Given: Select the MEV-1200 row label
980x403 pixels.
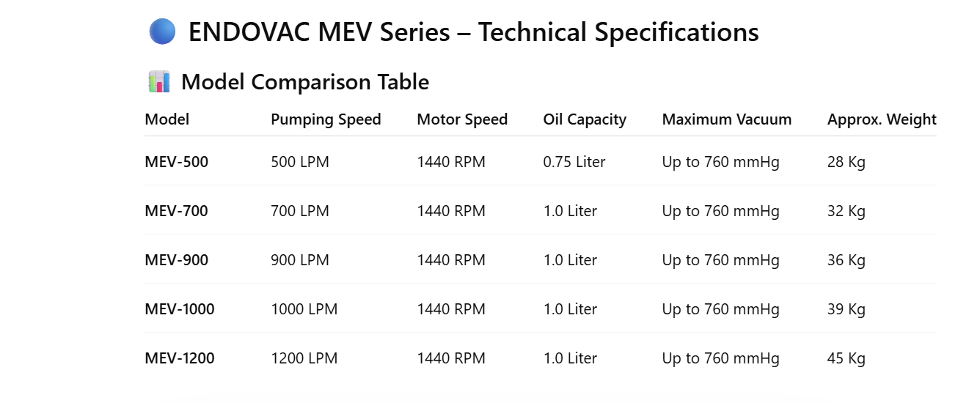Looking at the screenshot, I should coord(180,358).
